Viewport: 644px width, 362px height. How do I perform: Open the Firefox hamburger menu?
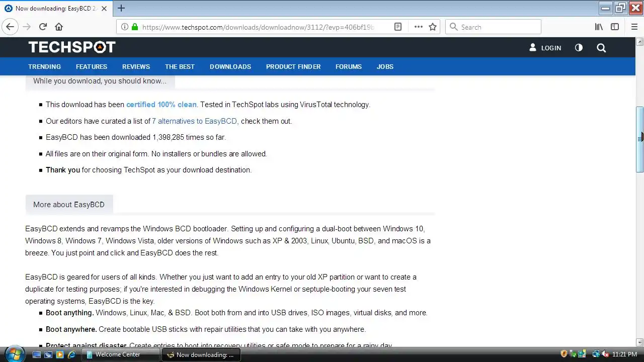(634, 27)
